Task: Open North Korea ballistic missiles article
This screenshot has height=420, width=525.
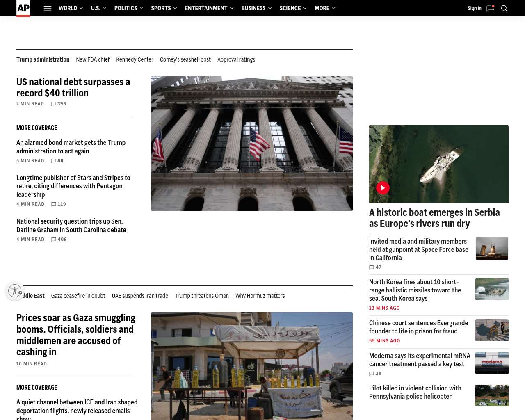Action: tap(415, 290)
